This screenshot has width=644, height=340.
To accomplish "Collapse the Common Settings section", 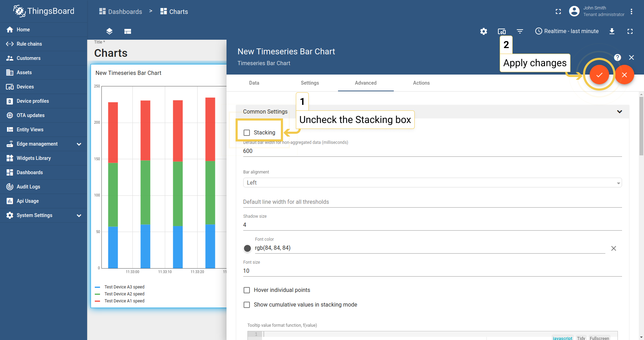I will (x=619, y=112).
